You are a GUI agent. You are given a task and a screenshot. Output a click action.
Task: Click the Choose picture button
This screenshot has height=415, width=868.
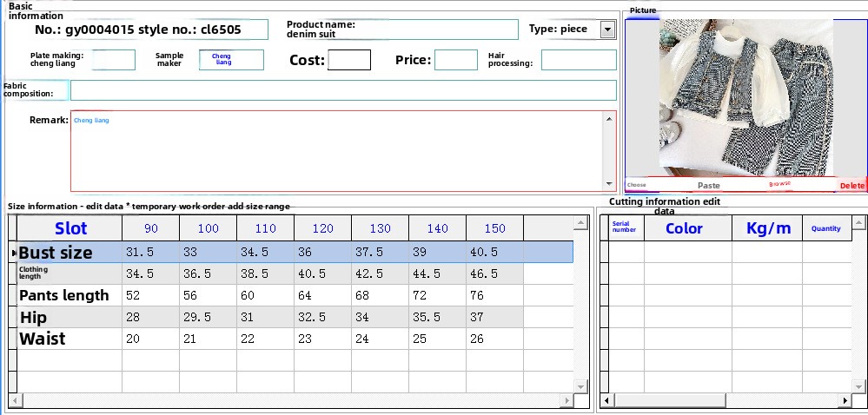point(637,185)
